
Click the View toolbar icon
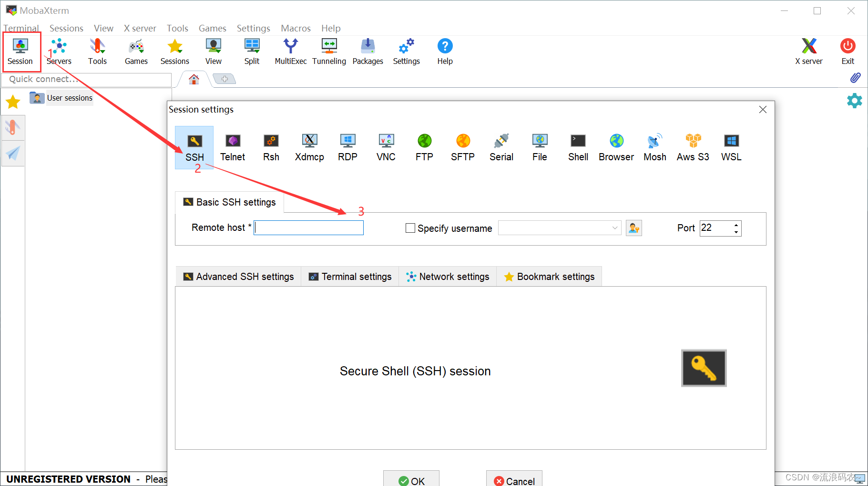[214, 52]
